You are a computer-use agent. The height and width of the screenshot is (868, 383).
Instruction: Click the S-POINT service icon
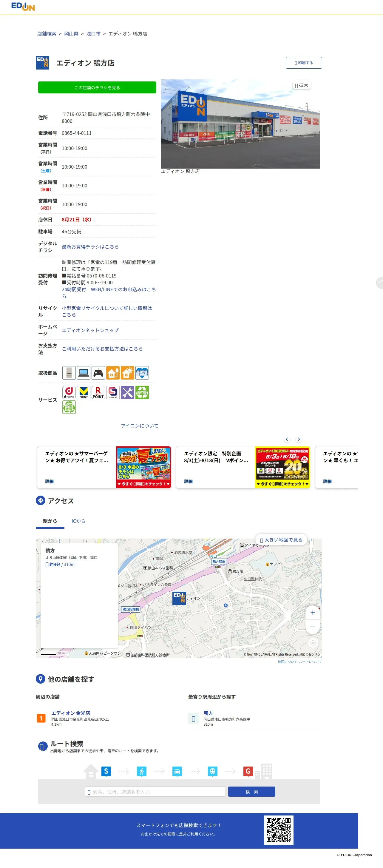click(113, 393)
